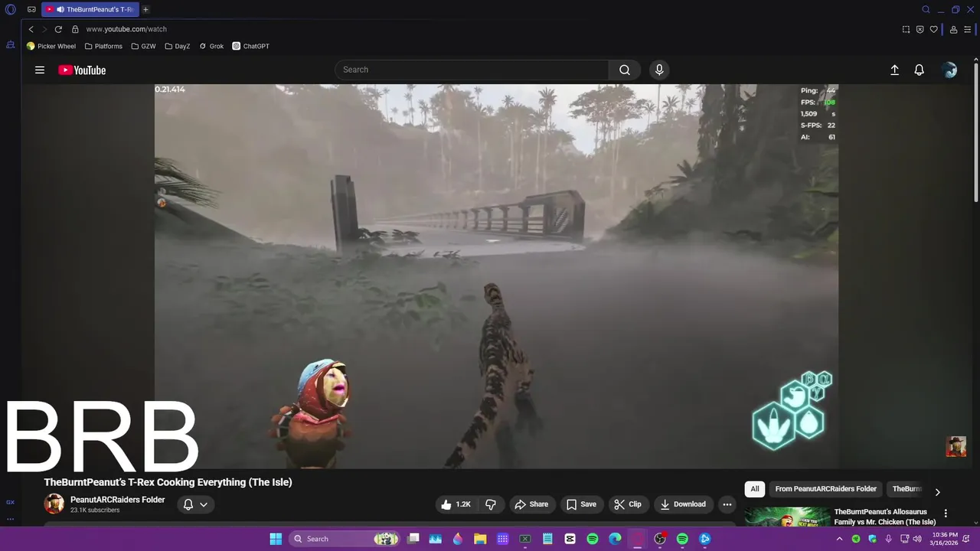Expand the GZW bookmark folder
Viewport: 980px width, 551px height.
click(x=143, y=46)
